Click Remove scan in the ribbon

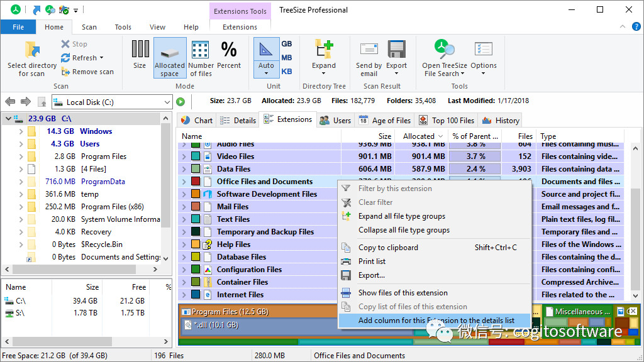87,72
